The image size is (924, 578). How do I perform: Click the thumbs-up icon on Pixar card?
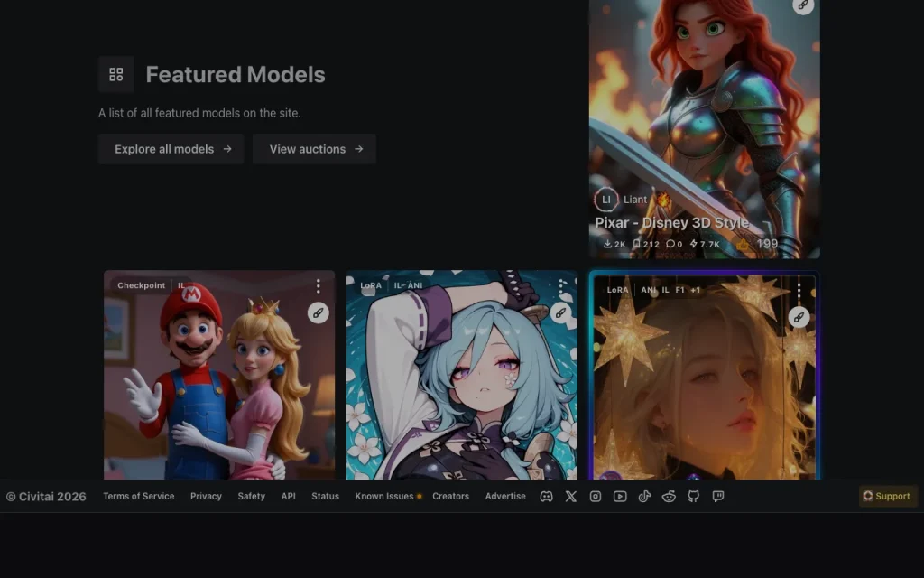(742, 244)
